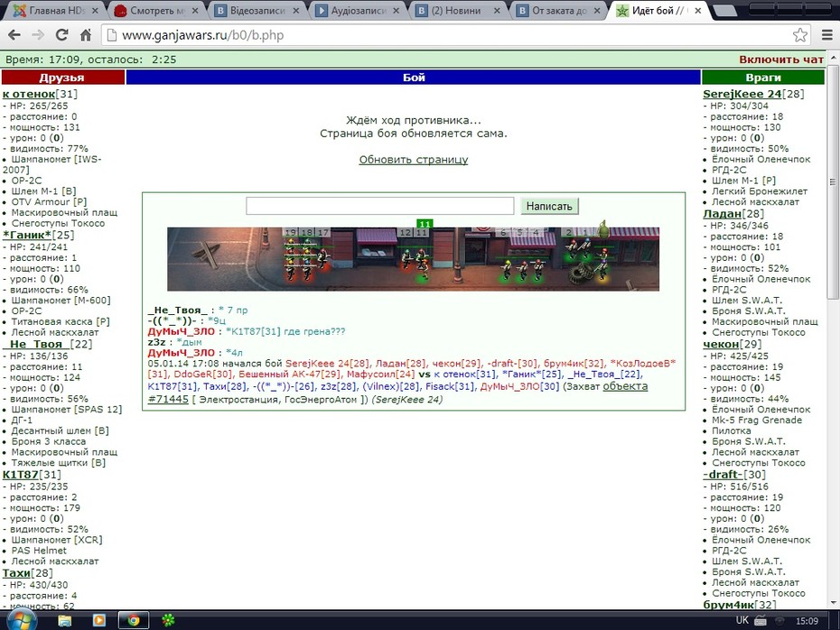
Task: Click the battle map image
Action: [x=413, y=259]
